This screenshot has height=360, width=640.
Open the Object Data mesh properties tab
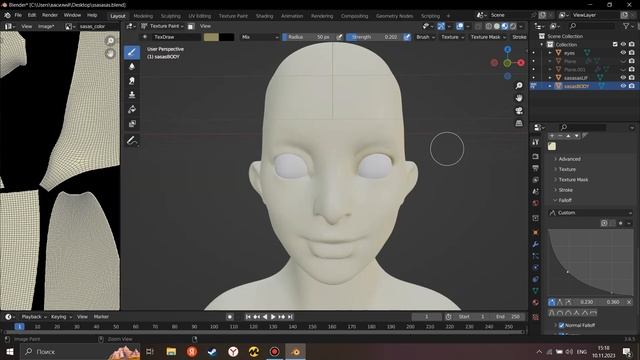[536, 291]
